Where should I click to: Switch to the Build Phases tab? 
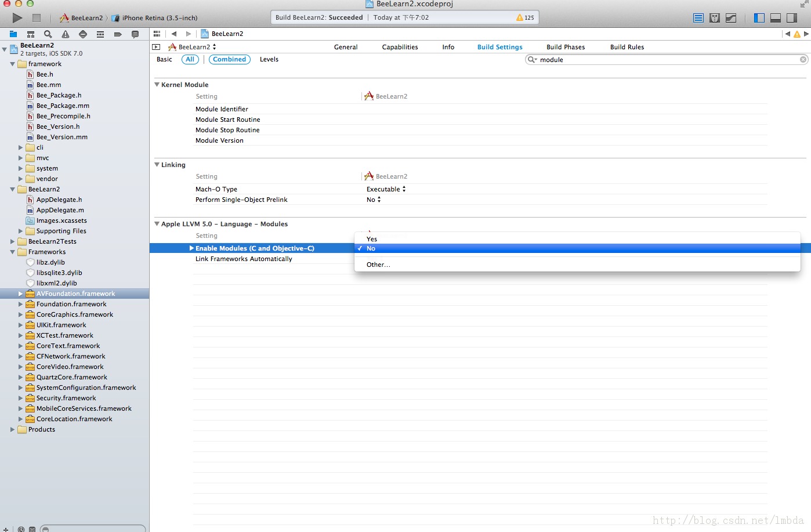coord(566,47)
